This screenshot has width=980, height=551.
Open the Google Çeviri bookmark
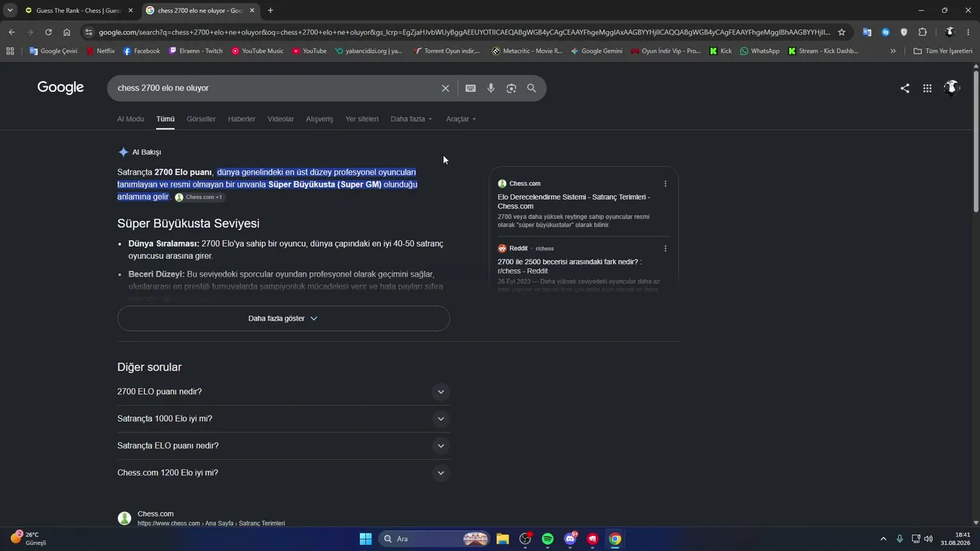tap(53, 51)
